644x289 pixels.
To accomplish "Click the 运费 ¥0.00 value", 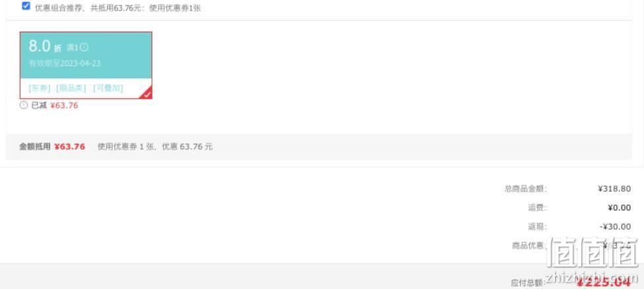I will pyautogui.click(x=620, y=208).
